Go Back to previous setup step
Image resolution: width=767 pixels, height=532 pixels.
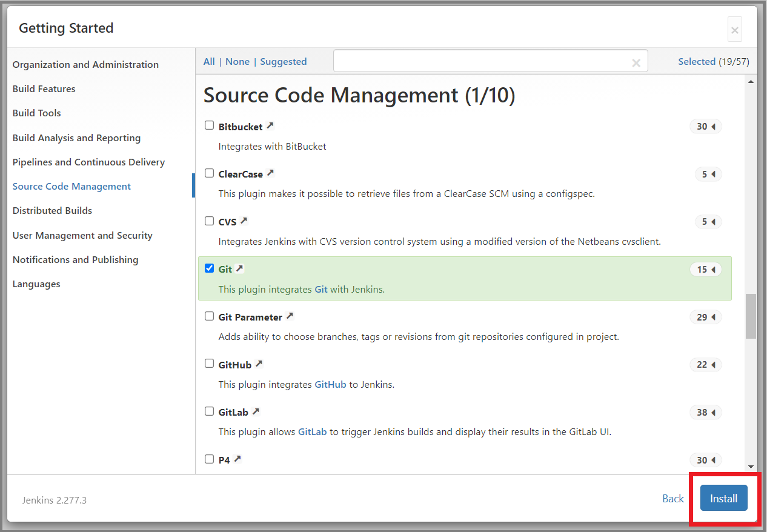[673, 498]
